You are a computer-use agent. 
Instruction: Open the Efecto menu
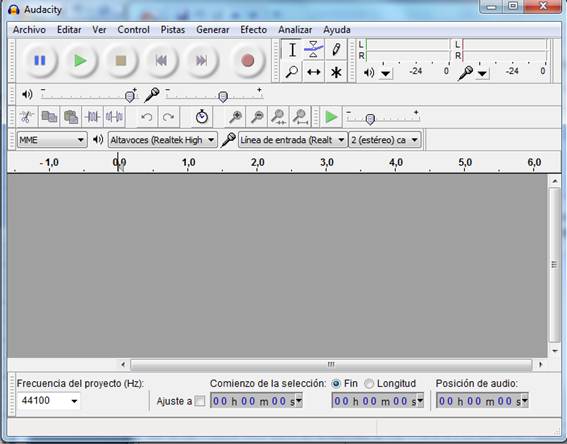pyautogui.click(x=253, y=30)
